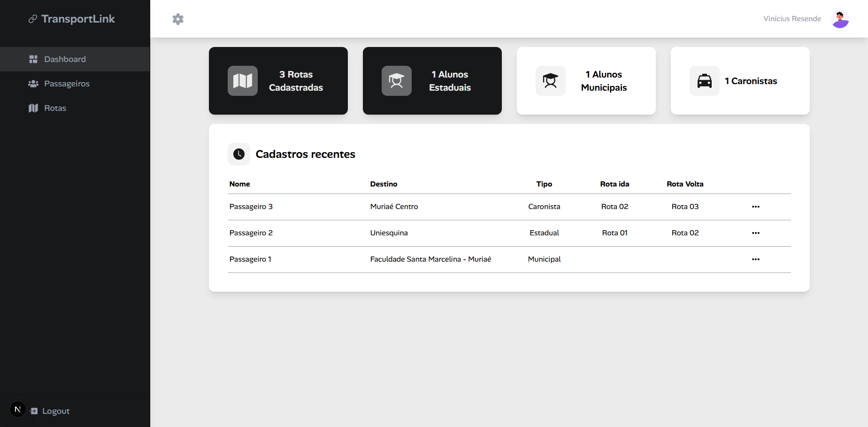Click the Next.js N badge icon
This screenshot has height=427, width=868.
pos(18,409)
